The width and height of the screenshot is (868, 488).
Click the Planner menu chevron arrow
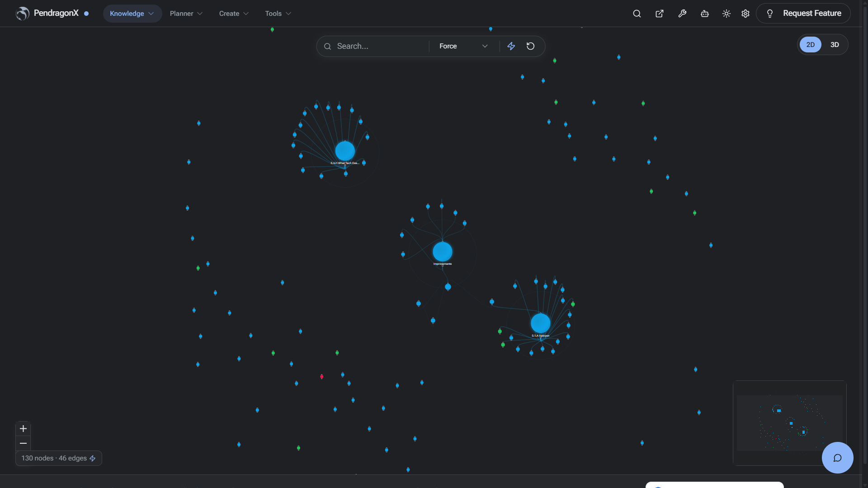200,14
